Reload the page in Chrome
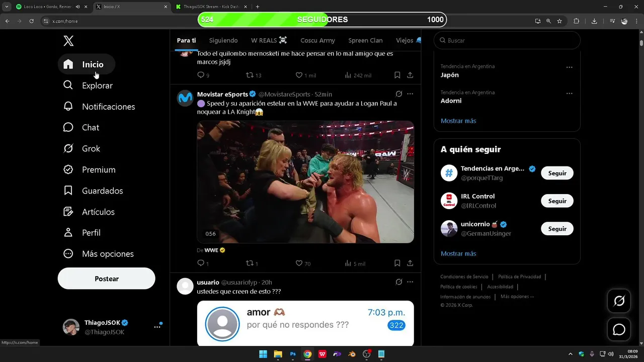This screenshot has width=644, height=362. [32, 21]
